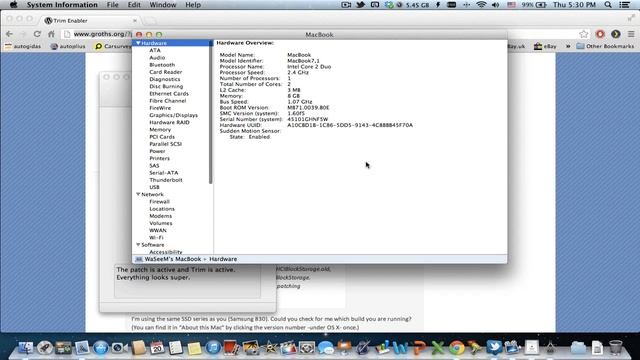
Task: Click battery 99% indicator in menu bar
Action: coord(534,5)
